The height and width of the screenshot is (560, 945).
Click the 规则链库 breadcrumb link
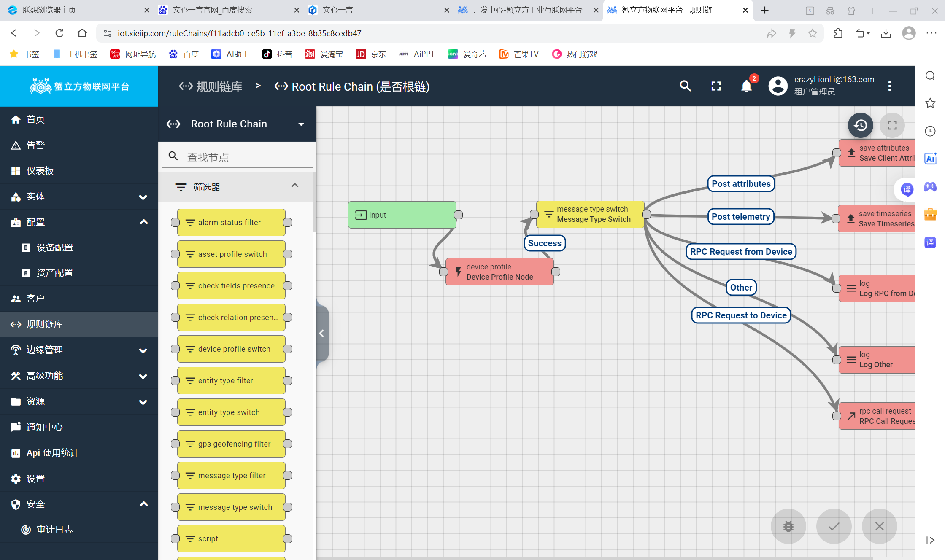click(x=211, y=86)
